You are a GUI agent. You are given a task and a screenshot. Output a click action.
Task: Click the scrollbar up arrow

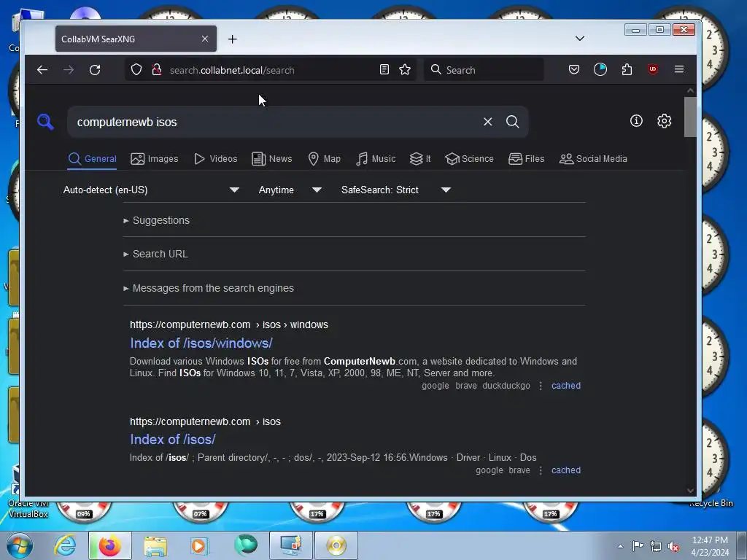click(690, 90)
